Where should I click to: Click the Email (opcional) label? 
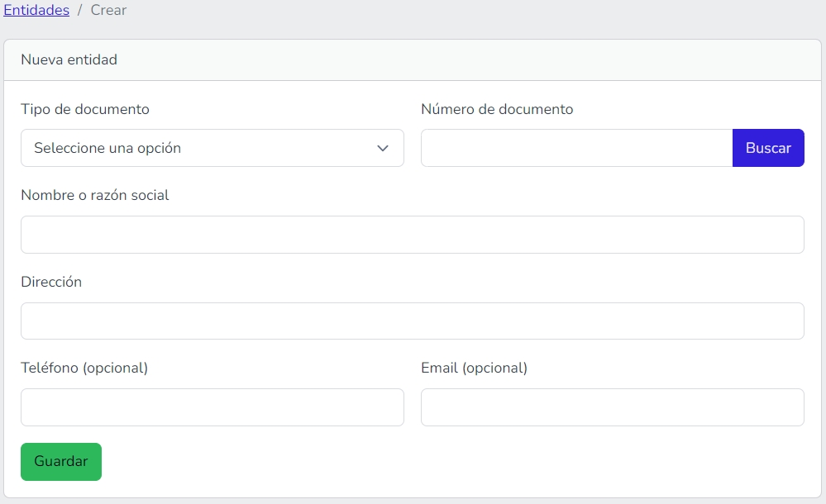pos(474,368)
